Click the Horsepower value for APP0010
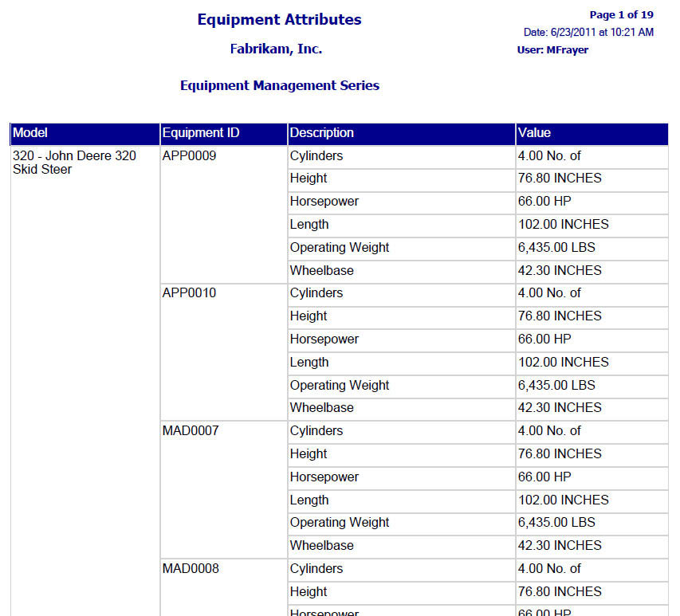Image resolution: width=680 pixels, height=616 pixels. (544, 339)
